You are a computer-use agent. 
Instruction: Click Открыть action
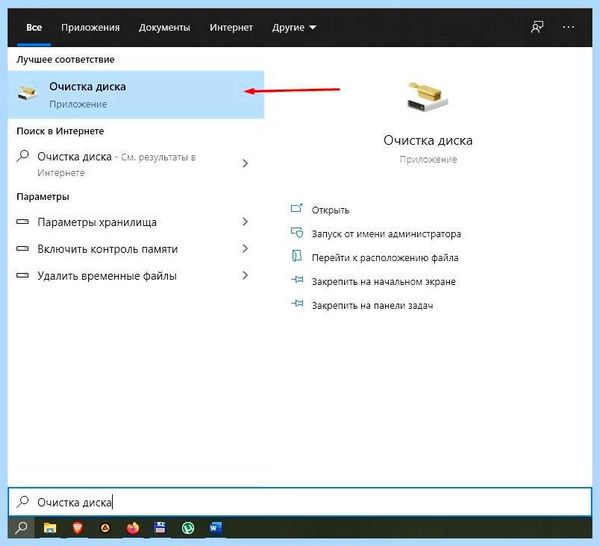click(x=330, y=210)
